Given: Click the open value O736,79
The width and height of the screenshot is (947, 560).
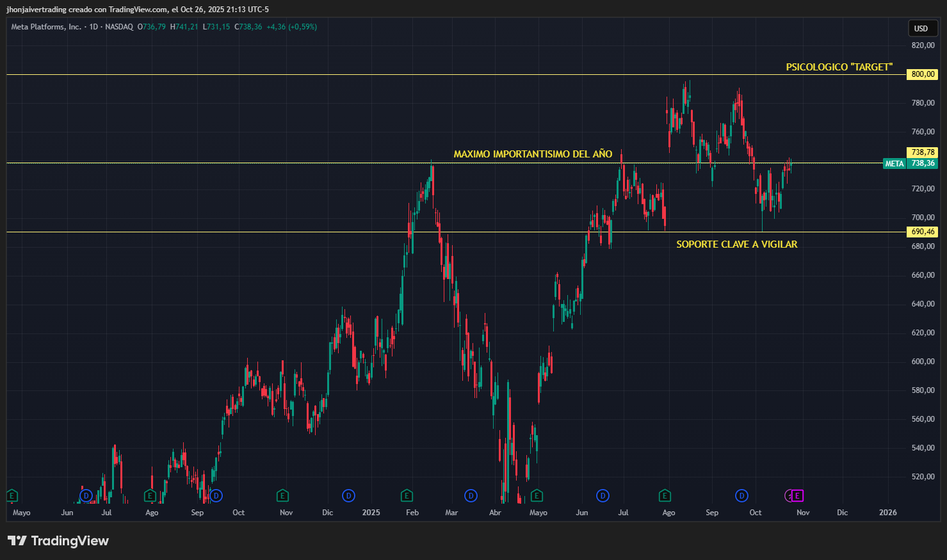Looking at the screenshot, I should (x=151, y=27).
